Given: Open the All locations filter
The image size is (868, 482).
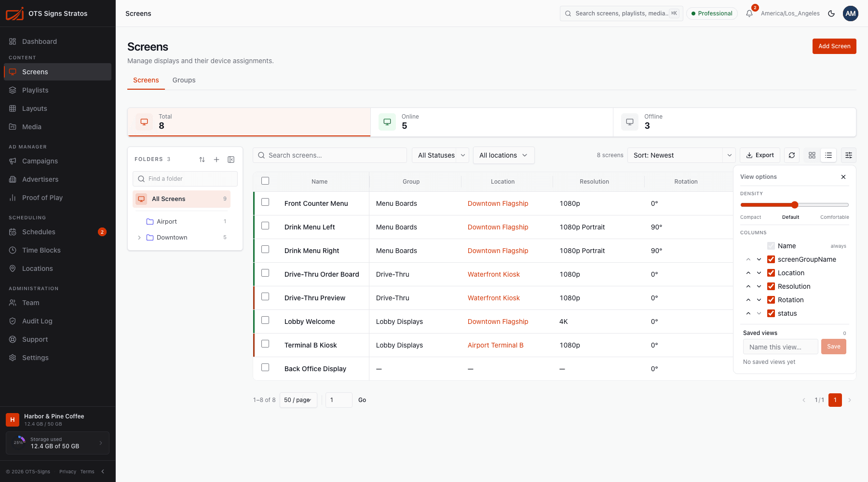Looking at the screenshot, I should pyautogui.click(x=503, y=155).
